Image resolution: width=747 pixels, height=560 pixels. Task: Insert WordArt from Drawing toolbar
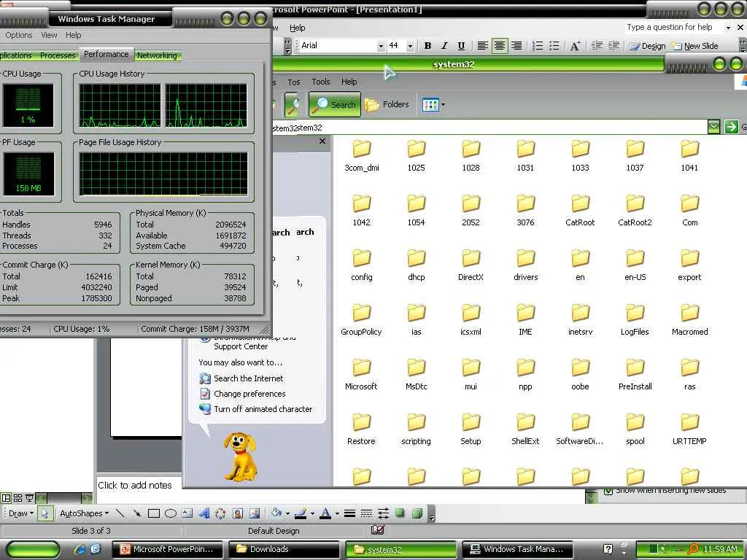tap(204, 513)
